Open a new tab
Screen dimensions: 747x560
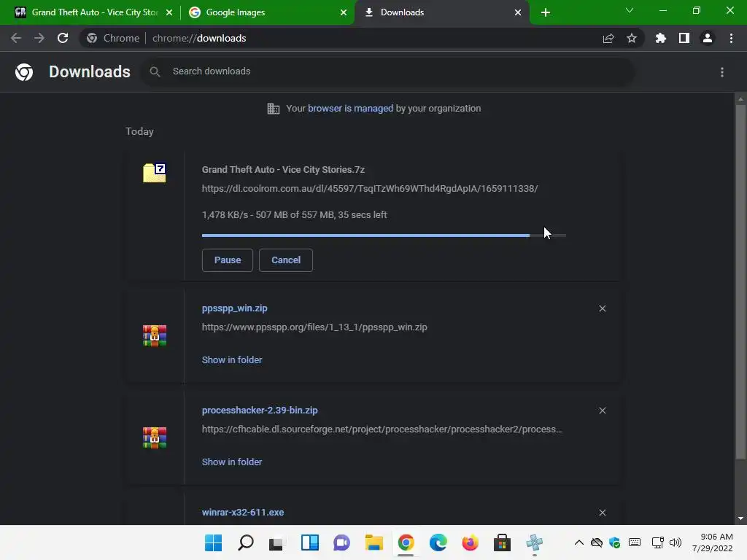(x=546, y=12)
